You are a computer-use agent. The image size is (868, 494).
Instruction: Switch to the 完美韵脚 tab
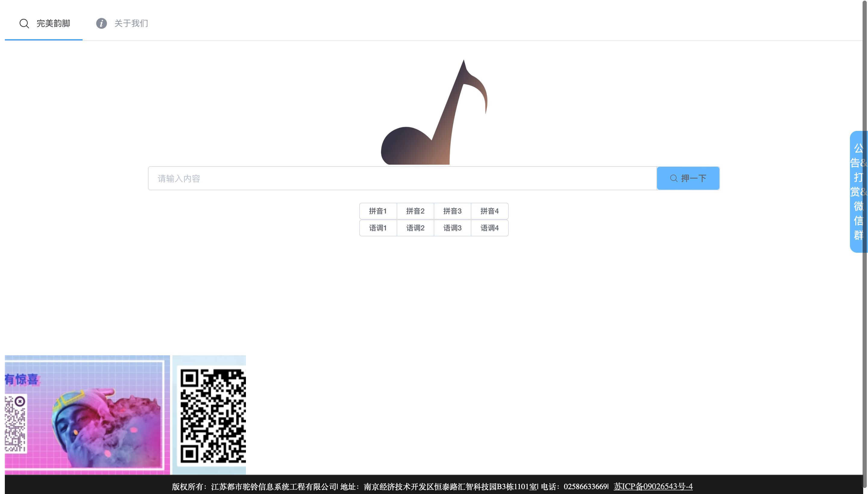53,24
